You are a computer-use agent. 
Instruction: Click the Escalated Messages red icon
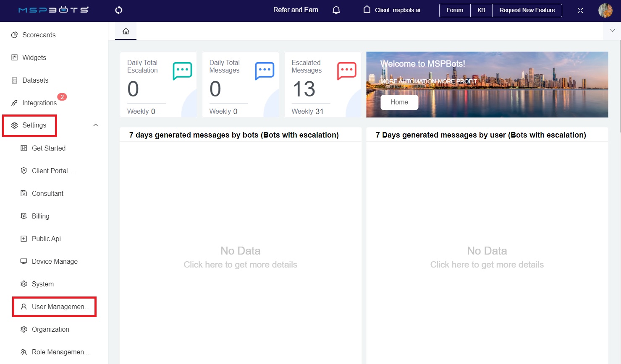click(346, 71)
